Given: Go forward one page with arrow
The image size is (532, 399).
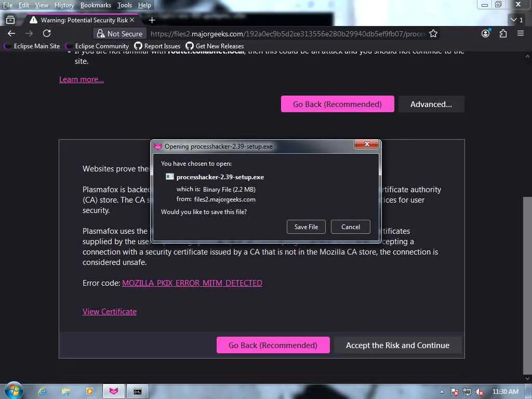Looking at the screenshot, I should pos(29,33).
